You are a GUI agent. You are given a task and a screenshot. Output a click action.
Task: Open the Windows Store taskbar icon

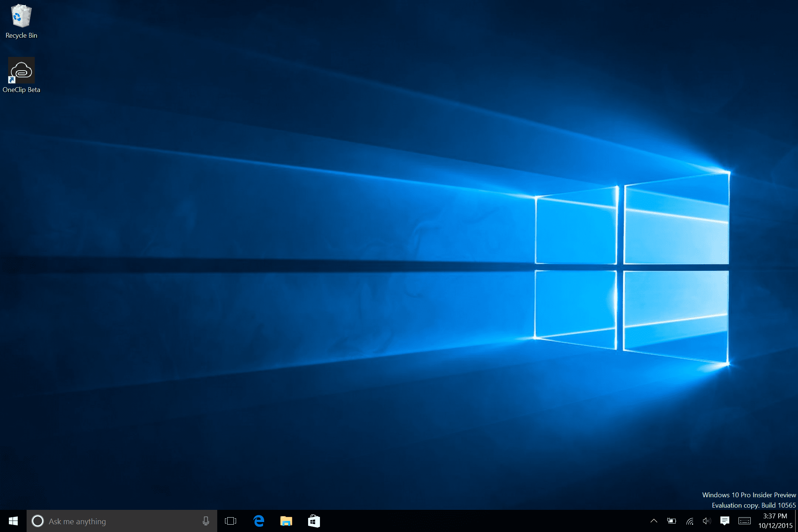[314, 521]
